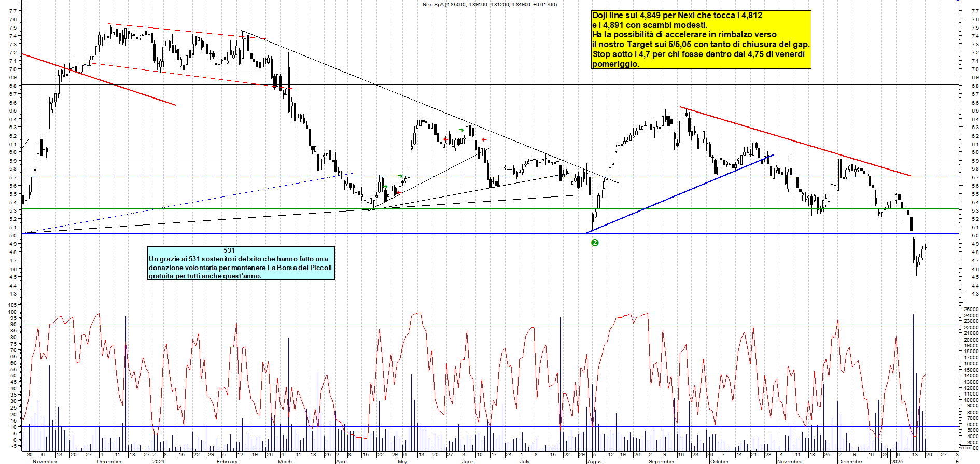Click the 'May' month label
Image resolution: width=980 pixels, height=464 pixels.
402,461
